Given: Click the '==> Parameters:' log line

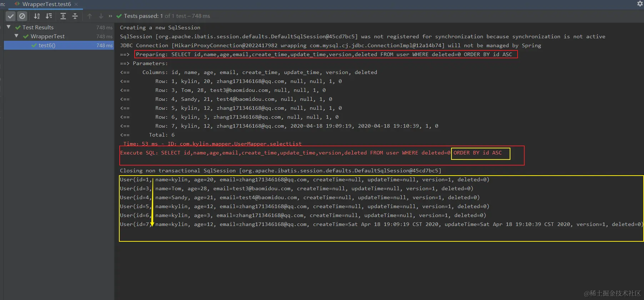Looking at the screenshot, I should pyautogui.click(x=144, y=63).
